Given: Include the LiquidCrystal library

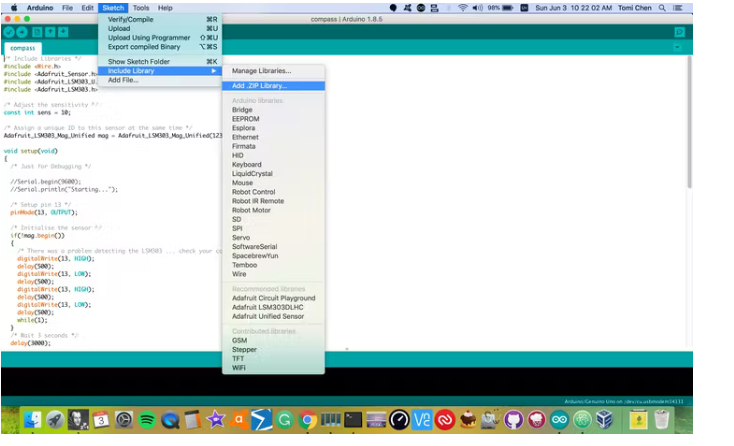Looking at the screenshot, I should tap(273, 174).
